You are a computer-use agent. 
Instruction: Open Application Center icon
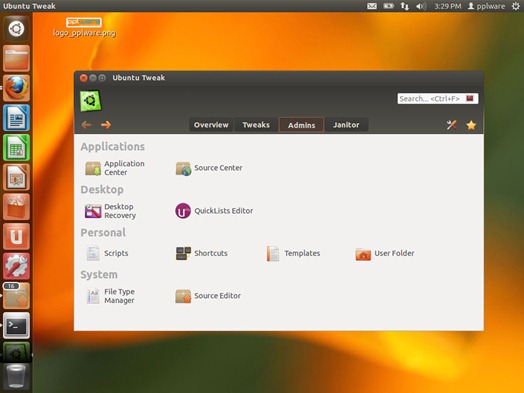click(93, 168)
